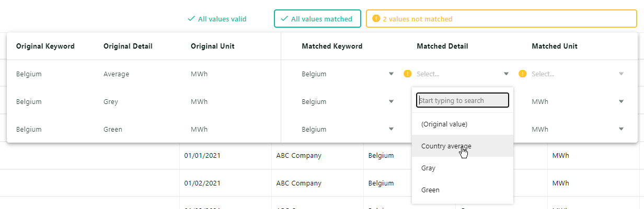The height and width of the screenshot is (209, 644).
Task: Open the Matched Keyword dropdown in the Average row
Action: point(391,74)
